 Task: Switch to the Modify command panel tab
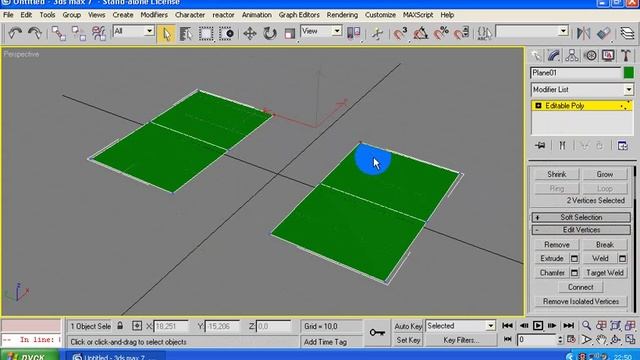pyautogui.click(x=554, y=56)
